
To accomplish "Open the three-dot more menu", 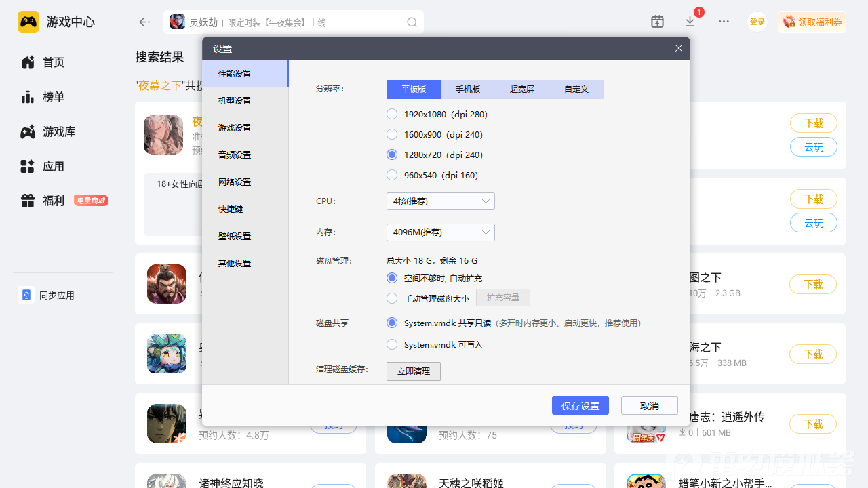I will (724, 22).
